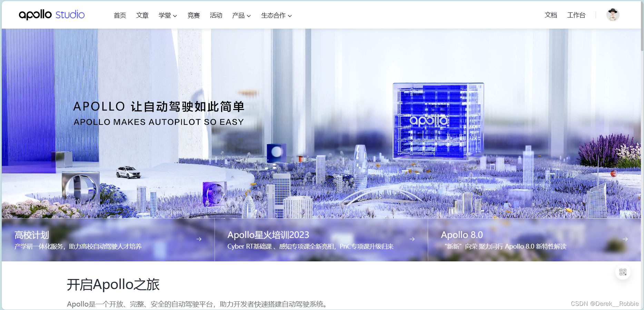Open the floating QR code button

(x=623, y=272)
